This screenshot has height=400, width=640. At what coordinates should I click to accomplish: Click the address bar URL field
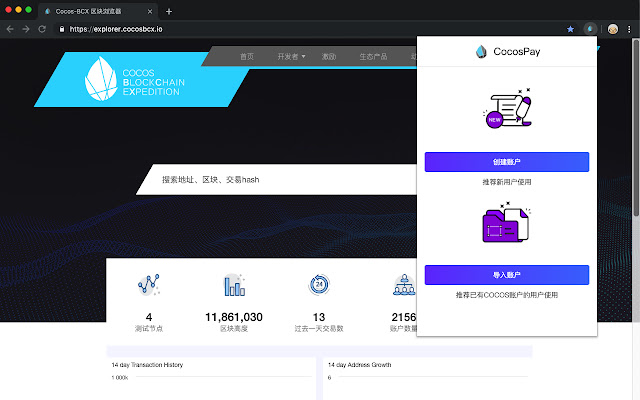pyautogui.click(x=310, y=29)
